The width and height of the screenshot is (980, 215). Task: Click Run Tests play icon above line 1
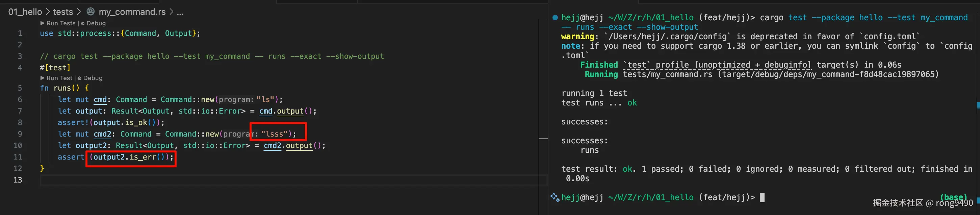43,23
